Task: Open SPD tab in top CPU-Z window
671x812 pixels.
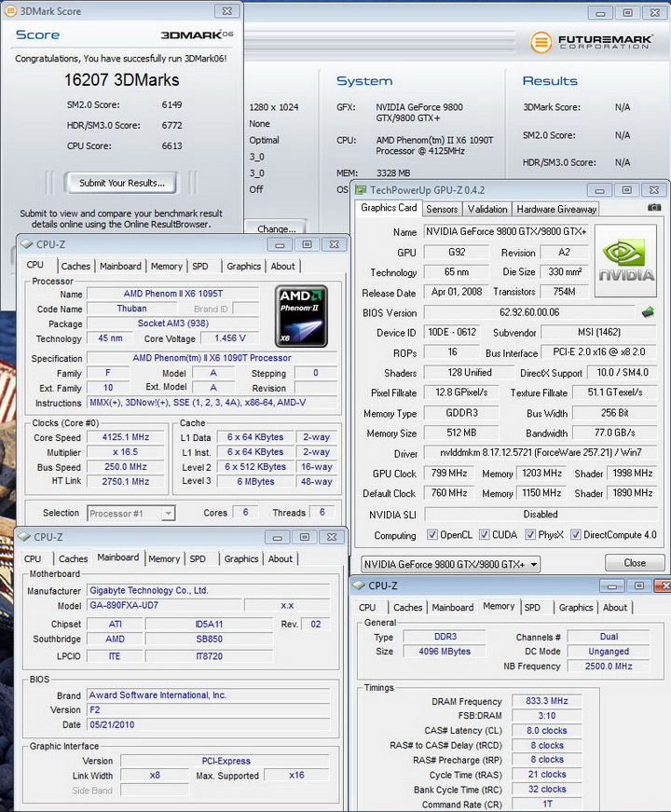Action: [199, 267]
